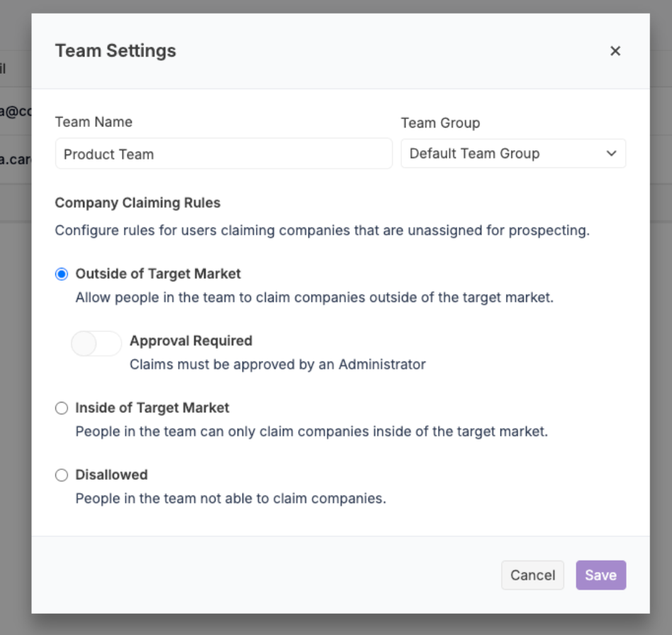The image size is (672, 635).
Task: Click the chevron arrow in Team Group
Action: [612, 153]
